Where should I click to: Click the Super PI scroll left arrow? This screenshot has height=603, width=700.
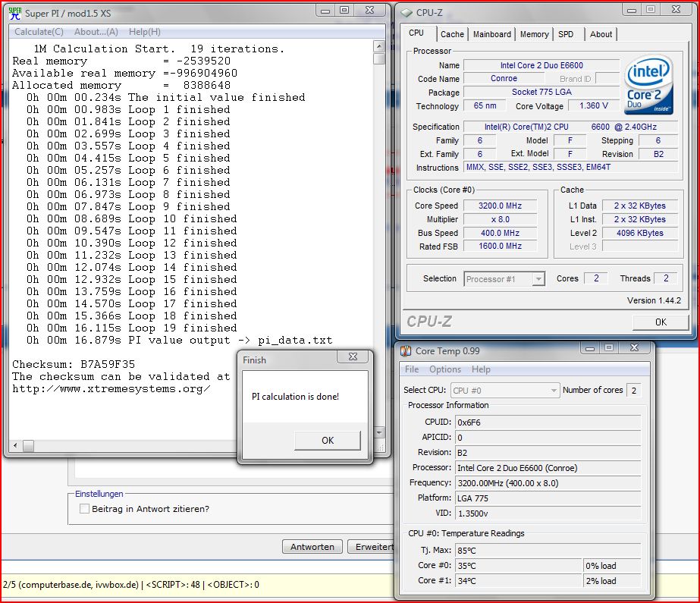(x=16, y=445)
